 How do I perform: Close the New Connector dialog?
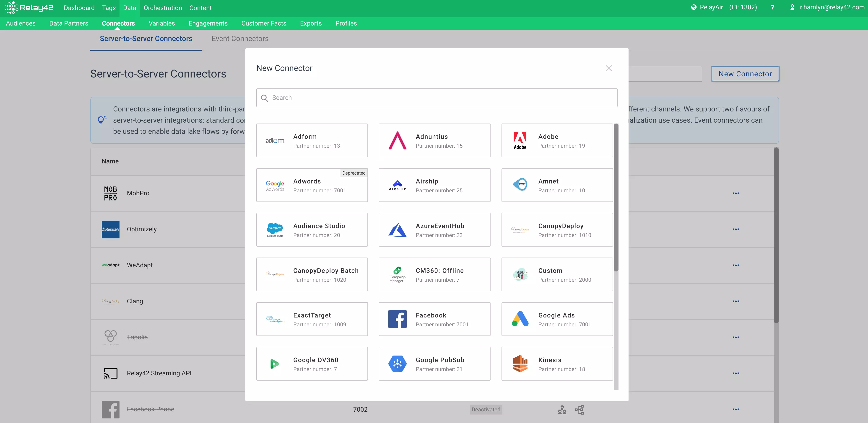[608, 68]
